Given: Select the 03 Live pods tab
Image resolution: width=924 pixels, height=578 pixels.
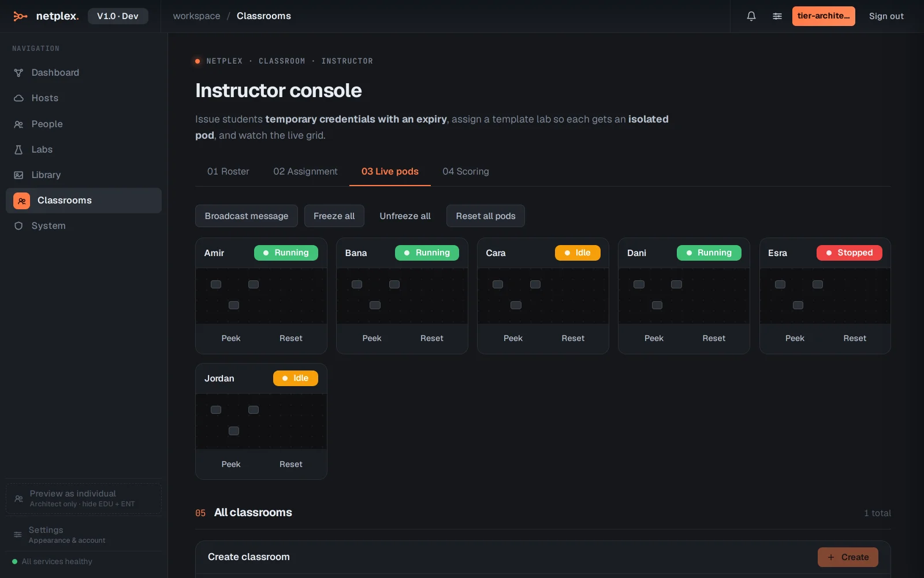Looking at the screenshot, I should coord(390,172).
